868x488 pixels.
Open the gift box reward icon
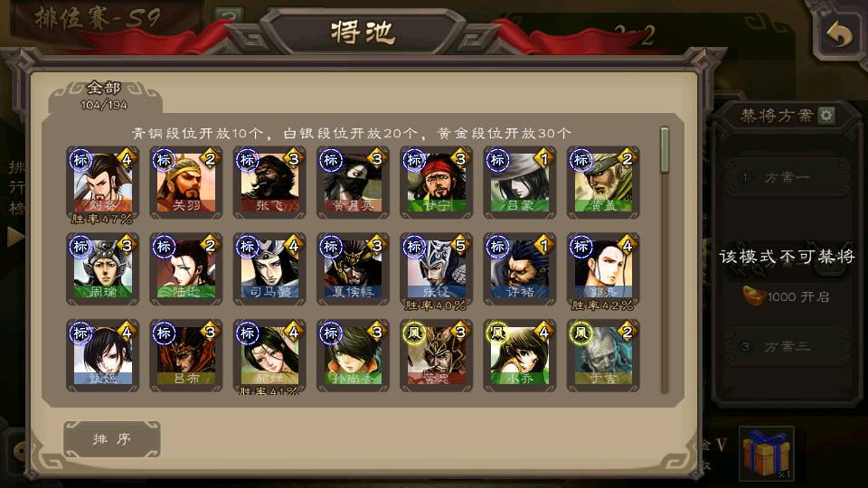pyautogui.click(x=766, y=453)
